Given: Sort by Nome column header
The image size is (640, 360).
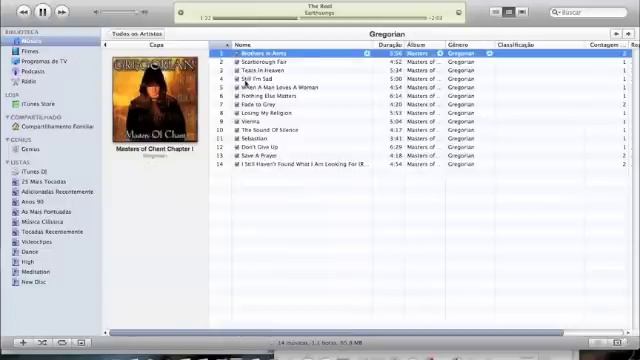Looking at the screenshot, I should 302,45.
